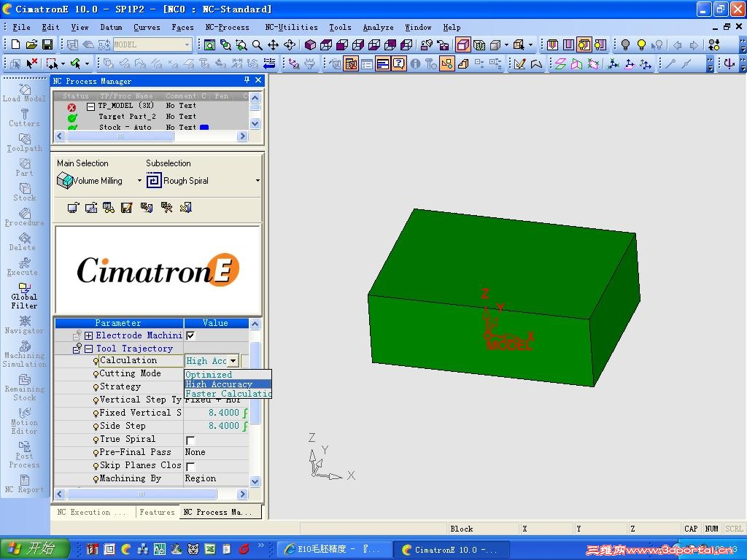This screenshot has width=747, height=560.
Task: Open the NC-Process menu
Action: [x=228, y=27]
